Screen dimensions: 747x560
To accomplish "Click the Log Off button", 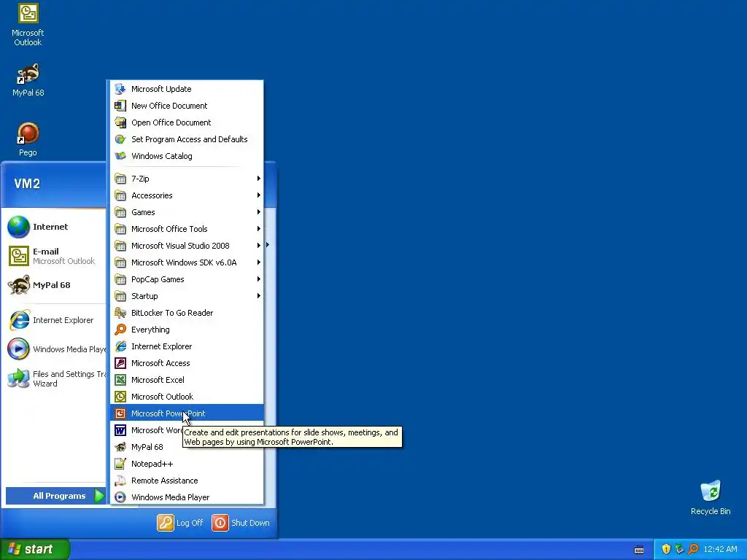I will click(x=180, y=523).
